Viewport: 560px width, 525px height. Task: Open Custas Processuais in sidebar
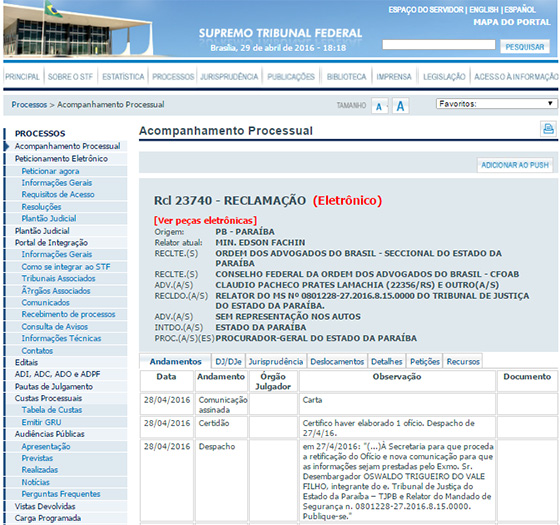pyautogui.click(x=48, y=398)
